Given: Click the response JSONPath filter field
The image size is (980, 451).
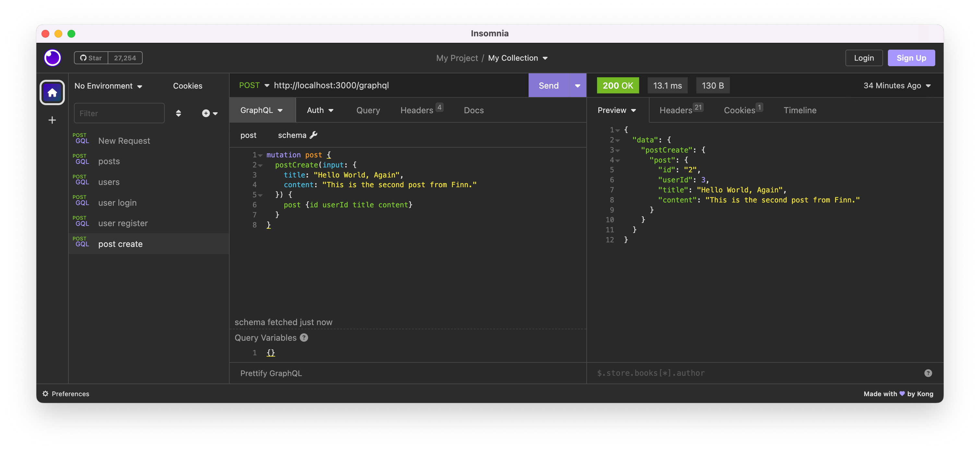Looking at the screenshot, I should point(757,373).
